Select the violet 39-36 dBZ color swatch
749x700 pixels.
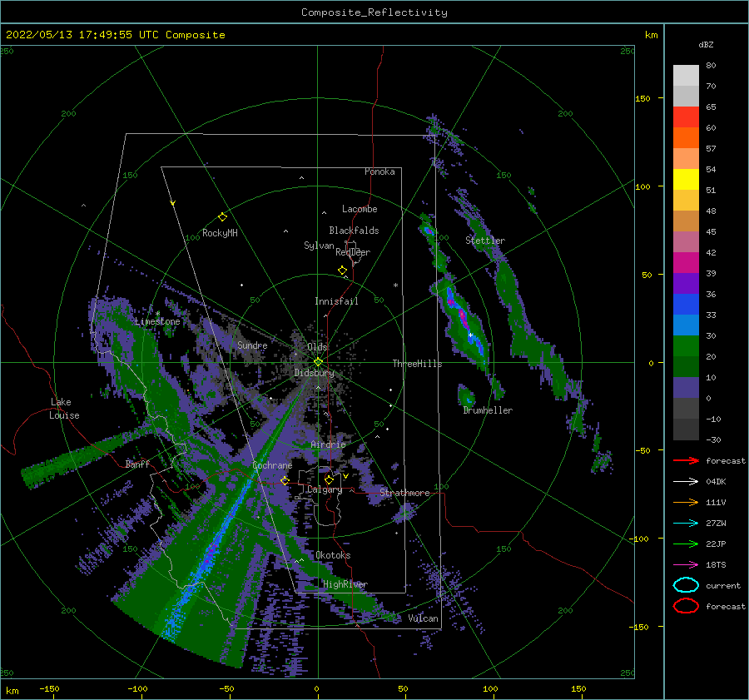click(686, 283)
